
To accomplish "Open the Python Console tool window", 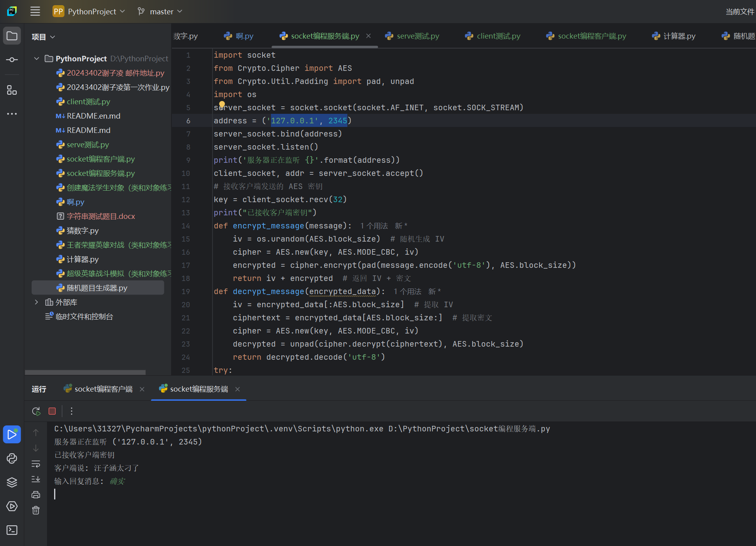I will click(12, 458).
